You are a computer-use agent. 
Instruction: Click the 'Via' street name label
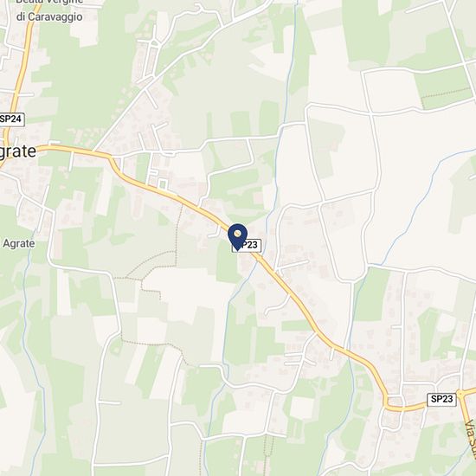(x=470, y=428)
